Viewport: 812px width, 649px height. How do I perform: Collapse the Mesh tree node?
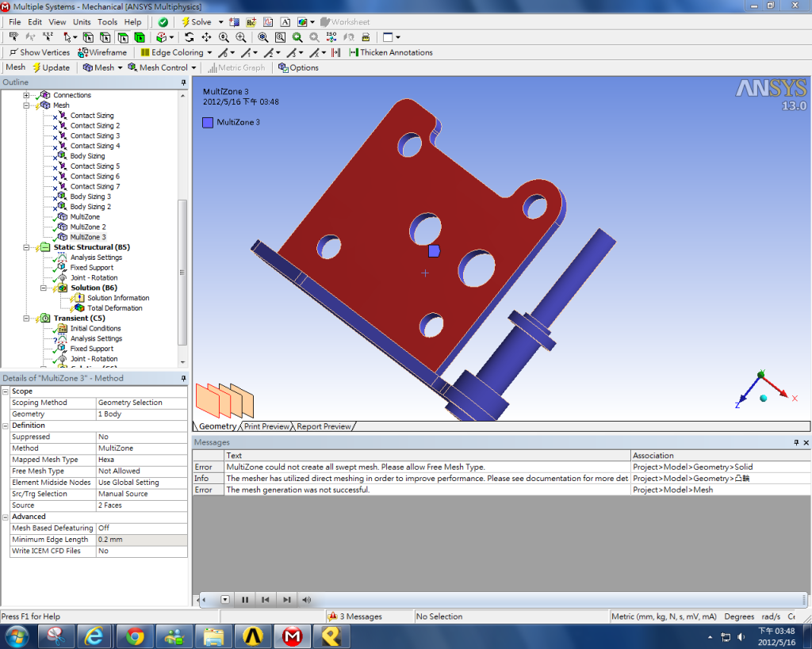[26, 105]
